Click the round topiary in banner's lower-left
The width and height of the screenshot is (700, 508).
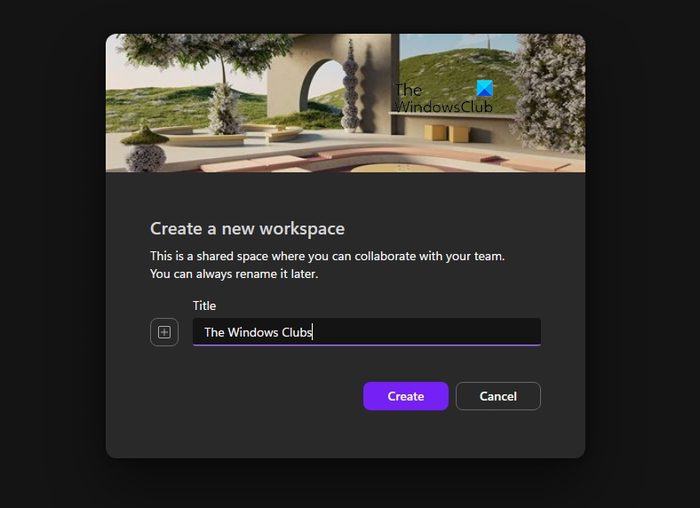pos(145,149)
